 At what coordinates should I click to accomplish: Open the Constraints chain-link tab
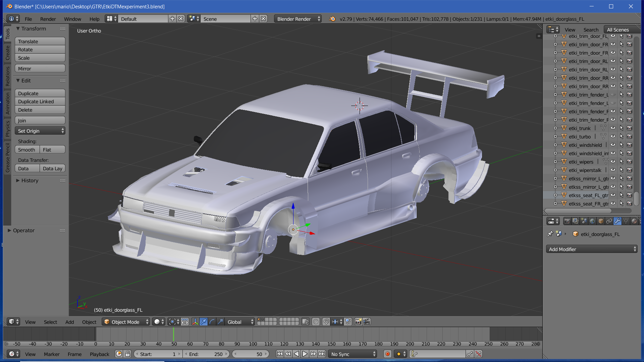(x=609, y=221)
